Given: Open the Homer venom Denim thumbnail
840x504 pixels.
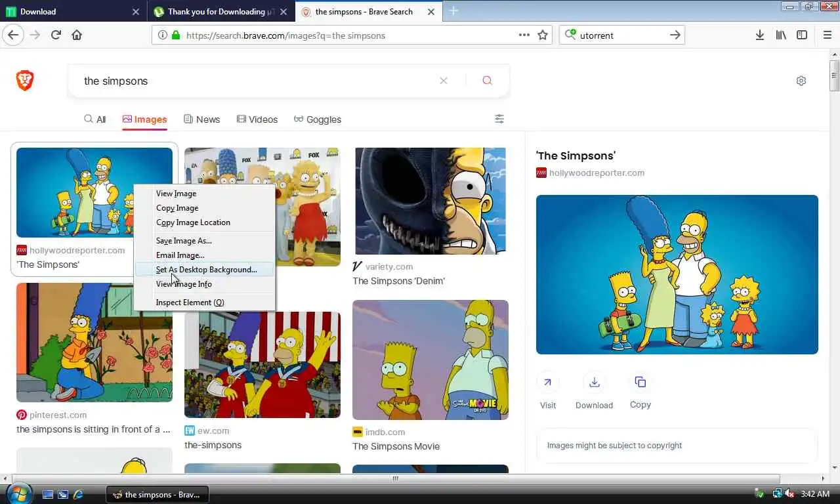Looking at the screenshot, I should point(430,201).
